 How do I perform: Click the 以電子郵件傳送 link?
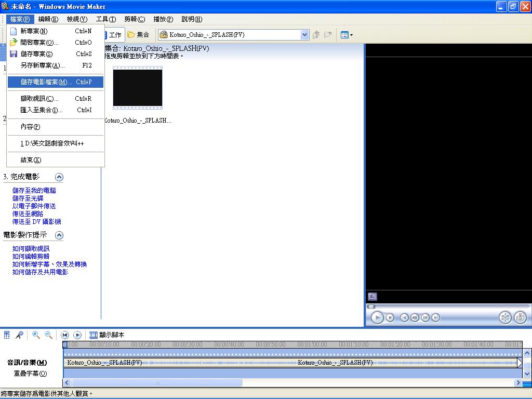34,206
